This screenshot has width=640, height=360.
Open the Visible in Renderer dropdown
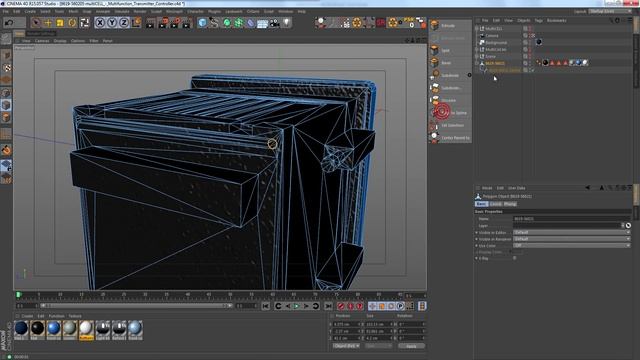point(571,239)
